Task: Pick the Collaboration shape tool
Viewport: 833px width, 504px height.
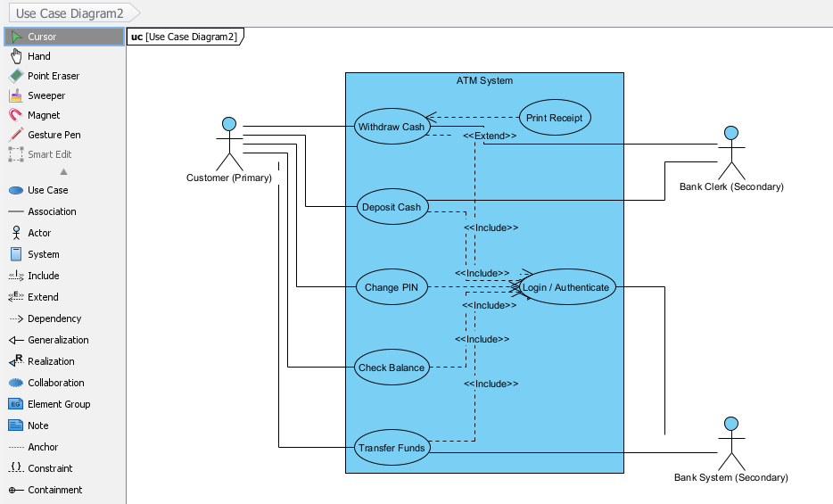Action: pyautogui.click(x=64, y=383)
